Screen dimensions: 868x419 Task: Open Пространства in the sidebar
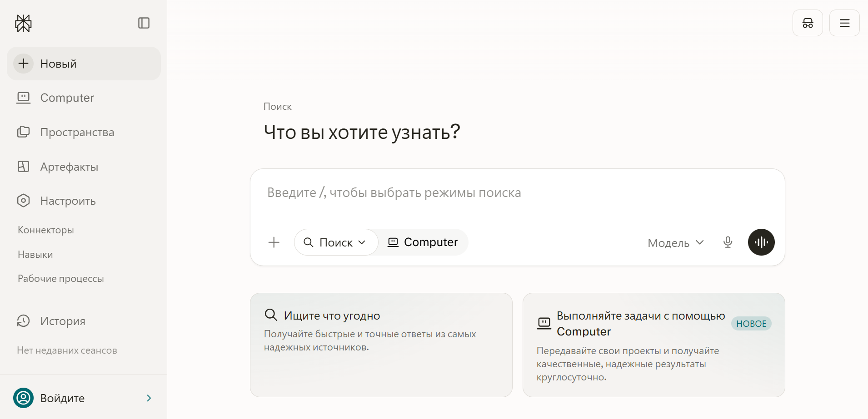click(77, 132)
